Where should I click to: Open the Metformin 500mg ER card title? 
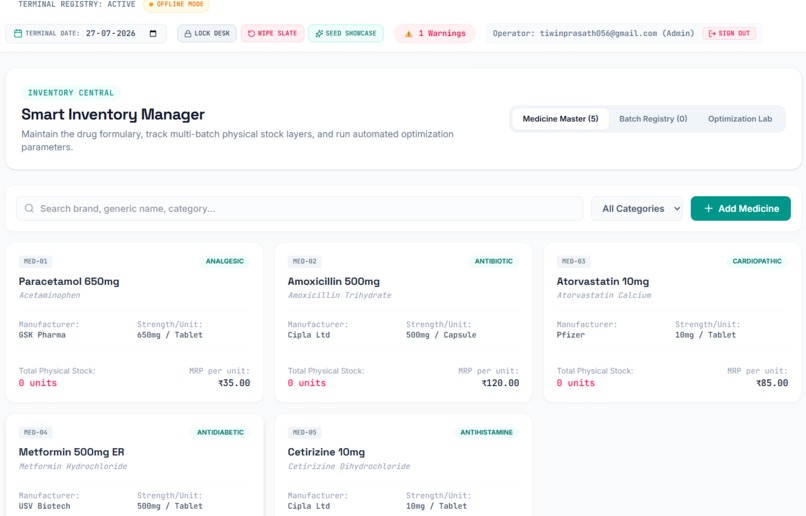[71, 452]
